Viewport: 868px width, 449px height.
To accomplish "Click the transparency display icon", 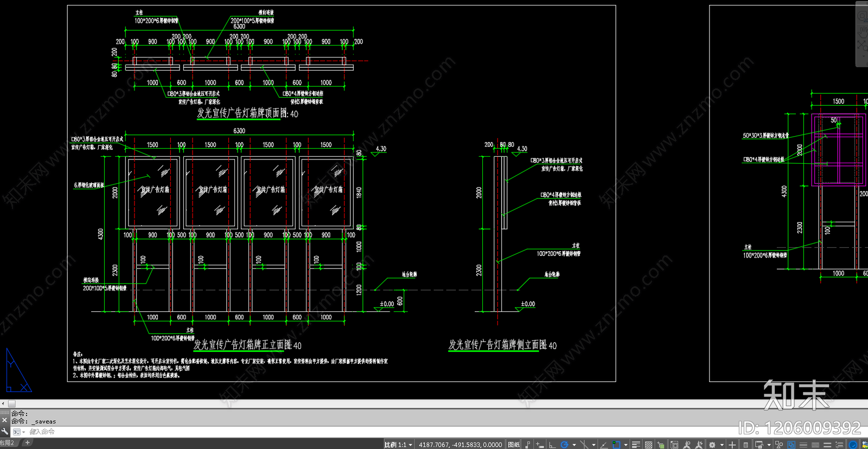I will 648,445.
